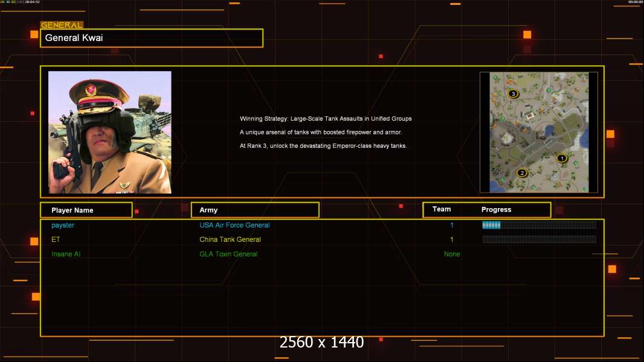This screenshot has height=362, width=644.
Task: Click USA Air Force General army entry
Action: coord(234,225)
